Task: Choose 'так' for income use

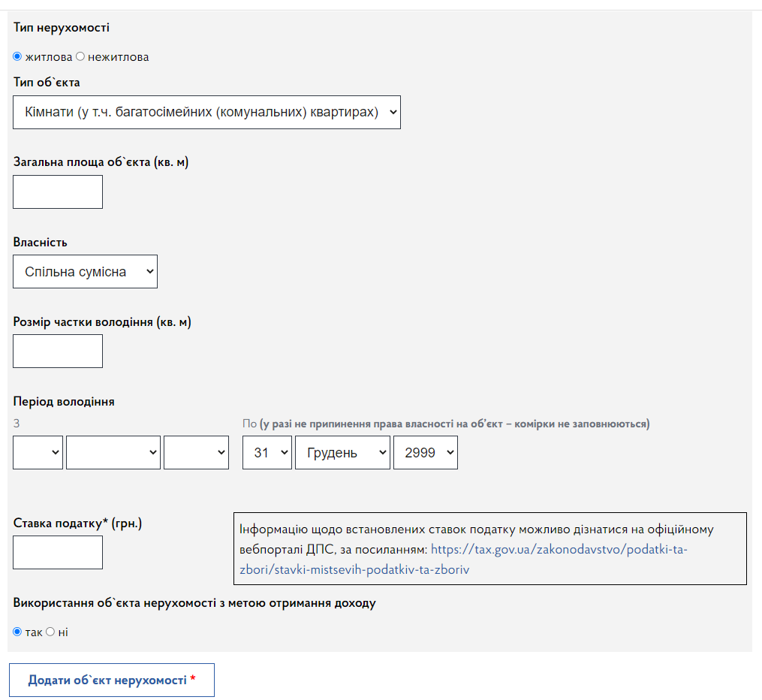Action: point(18,632)
